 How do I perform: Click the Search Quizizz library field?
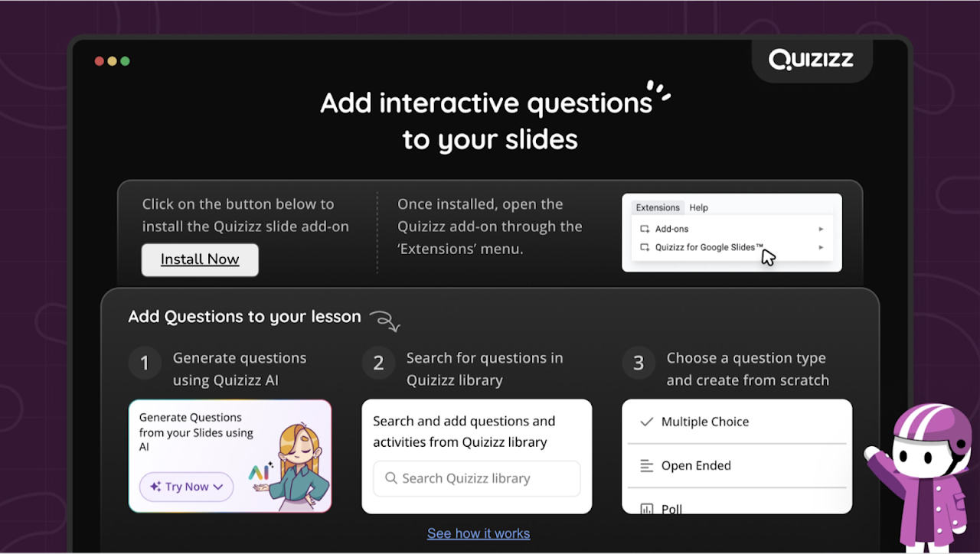(477, 478)
